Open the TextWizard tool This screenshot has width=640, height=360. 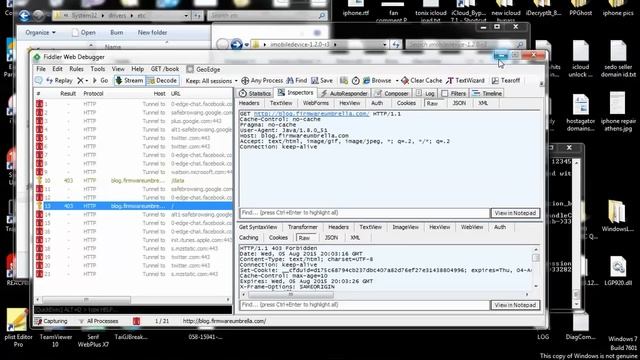pyautogui.click(x=465, y=80)
